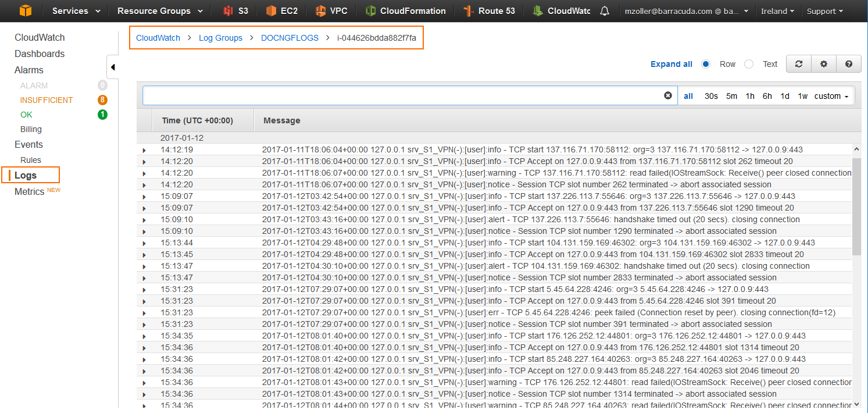Image resolution: width=868 pixels, height=413 pixels.
Task: Refresh the log events list
Action: click(798, 63)
